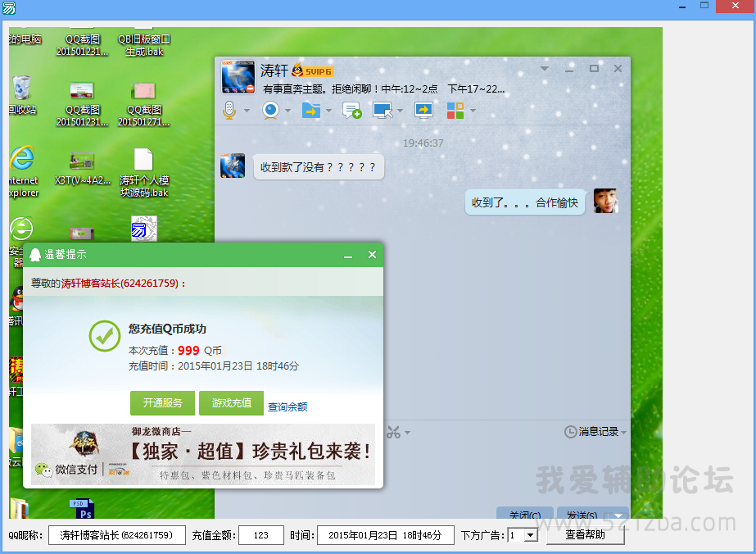Click the 开通服务 button
The image size is (756, 554).
point(162,403)
